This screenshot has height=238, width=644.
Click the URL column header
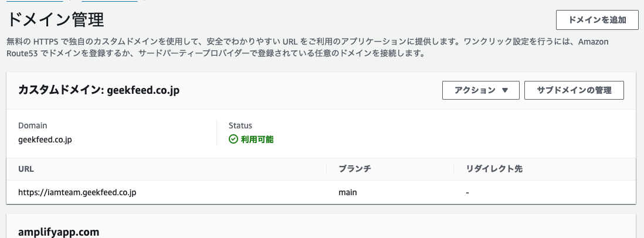(26, 169)
